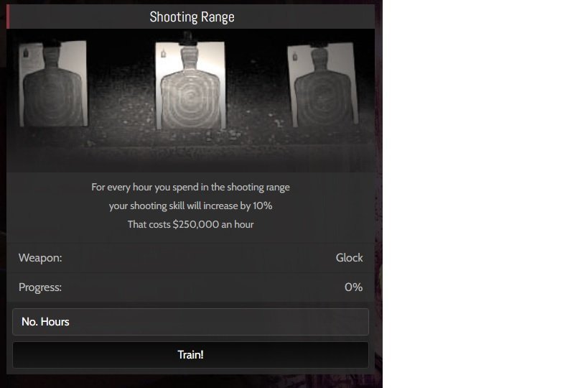Select the Glock weapon value
The width and height of the screenshot is (588, 388).
coord(349,258)
